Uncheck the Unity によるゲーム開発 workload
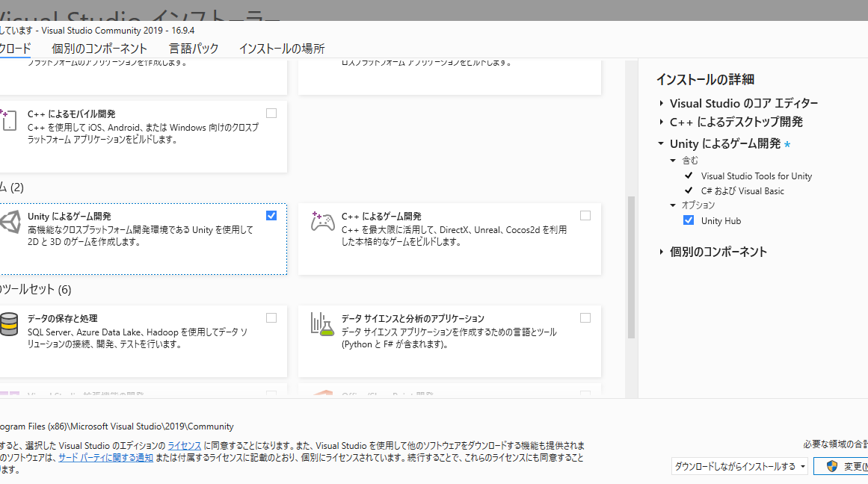Screen dimensions: 868x484 (271, 215)
